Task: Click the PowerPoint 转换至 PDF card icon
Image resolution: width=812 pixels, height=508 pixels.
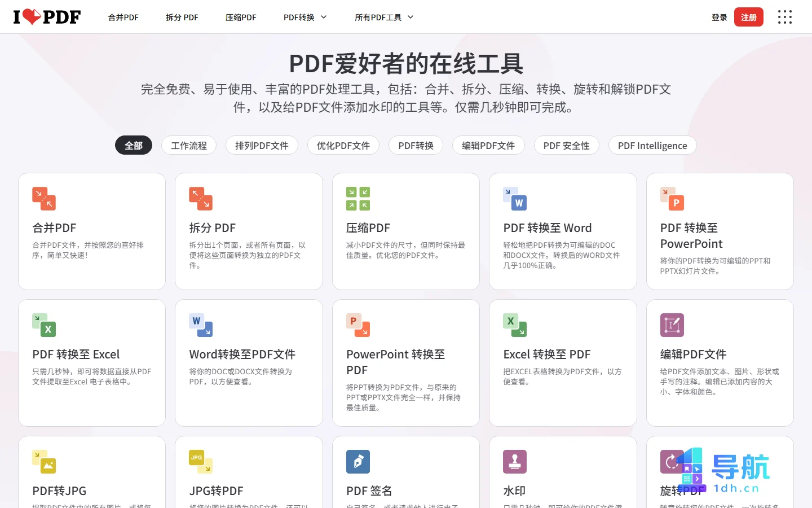Action: tap(358, 325)
